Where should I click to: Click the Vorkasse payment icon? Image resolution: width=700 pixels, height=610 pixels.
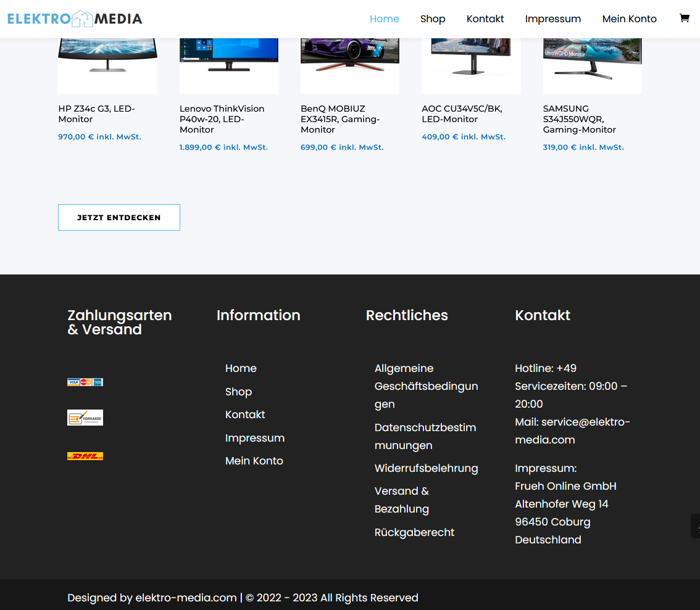(x=85, y=418)
